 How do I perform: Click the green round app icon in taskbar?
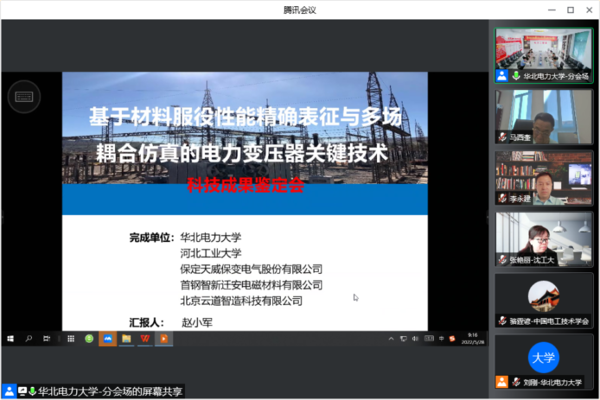[88, 338]
